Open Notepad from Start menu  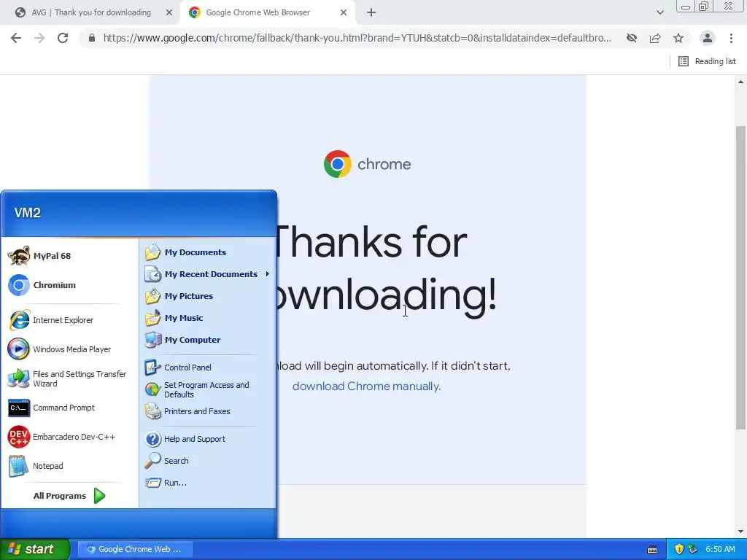[x=47, y=466]
